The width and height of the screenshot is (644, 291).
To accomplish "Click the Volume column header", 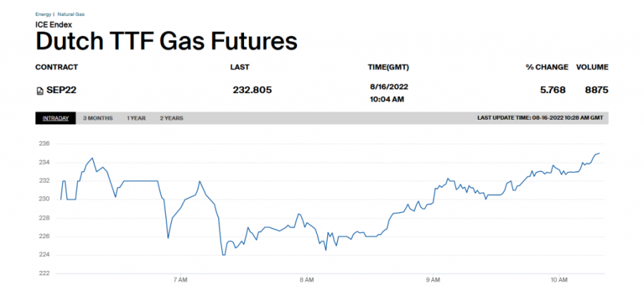I will tap(592, 67).
